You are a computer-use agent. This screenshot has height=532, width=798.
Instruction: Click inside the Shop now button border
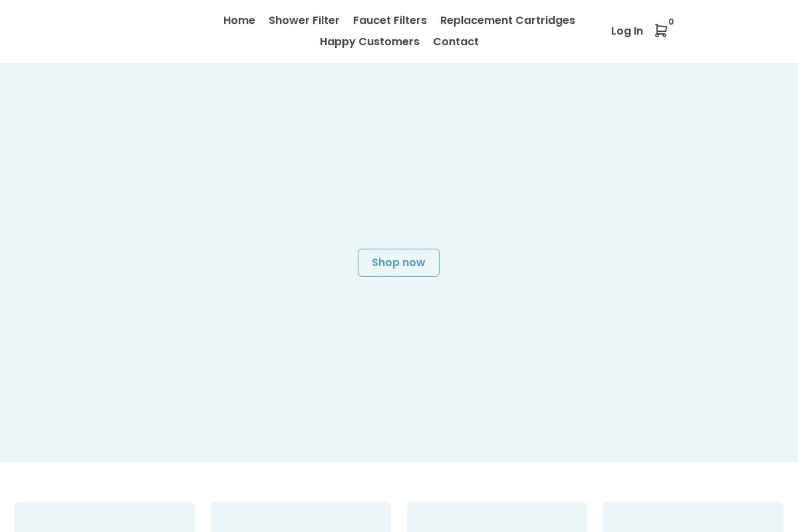pos(398,263)
